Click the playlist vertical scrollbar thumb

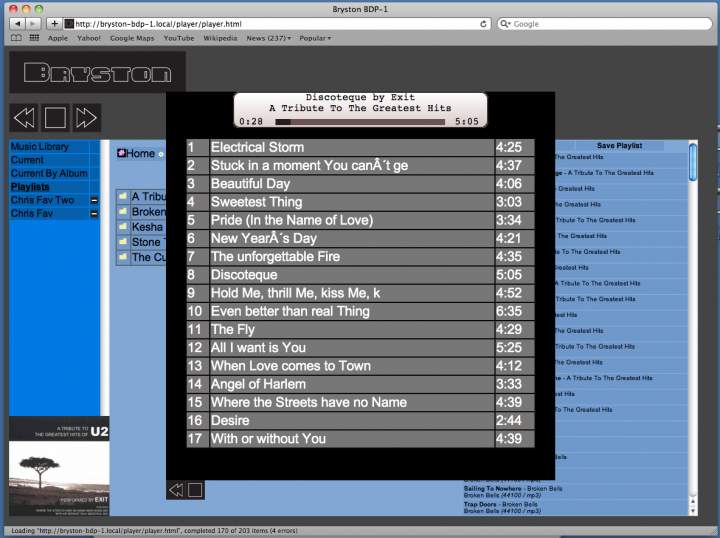pos(693,162)
